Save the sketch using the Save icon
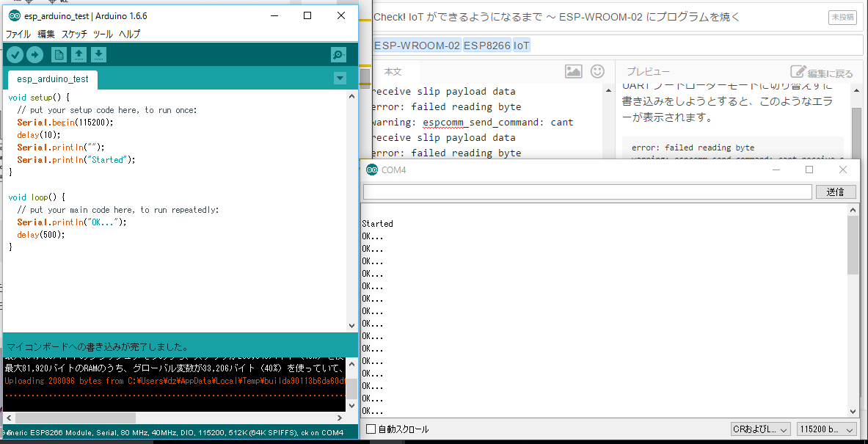868x444 pixels. [98, 54]
